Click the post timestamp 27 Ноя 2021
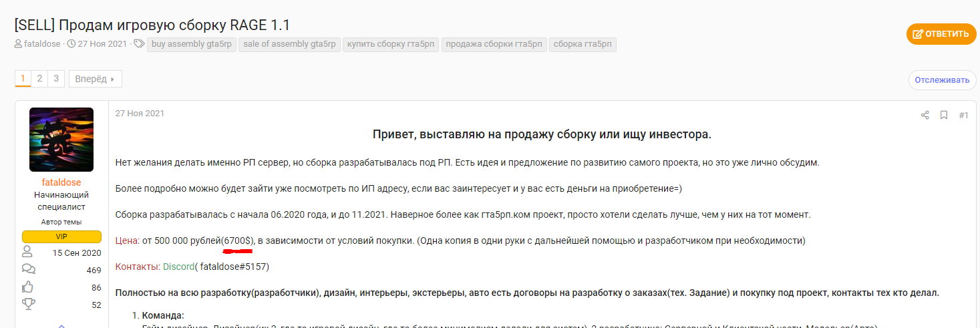Viewport: 980px width, 328px height. [x=140, y=114]
